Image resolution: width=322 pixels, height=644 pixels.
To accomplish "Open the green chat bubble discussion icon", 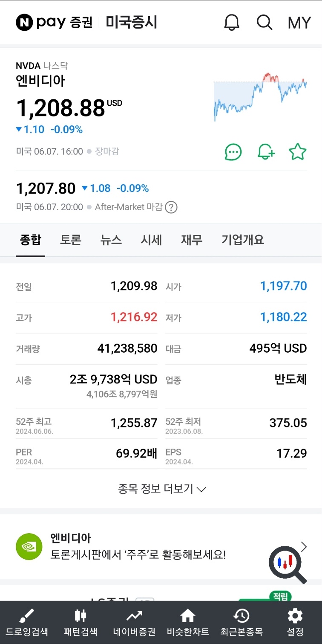I will (x=233, y=152).
